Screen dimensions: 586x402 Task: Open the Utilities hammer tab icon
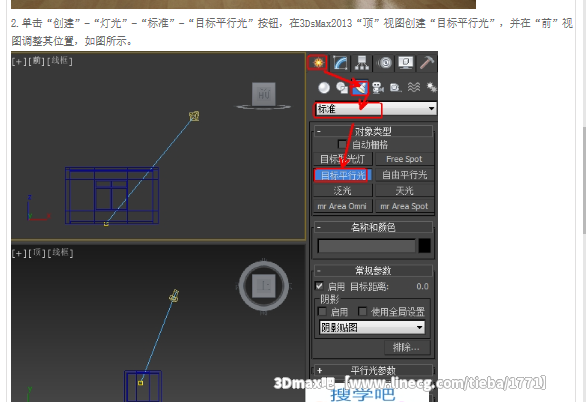coord(426,63)
